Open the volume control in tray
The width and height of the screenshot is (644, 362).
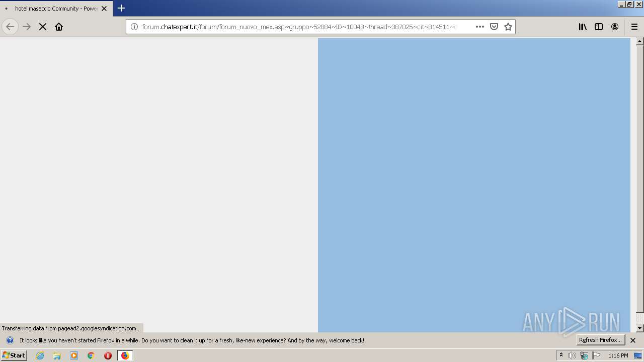pyautogui.click(x=572, y=355)
